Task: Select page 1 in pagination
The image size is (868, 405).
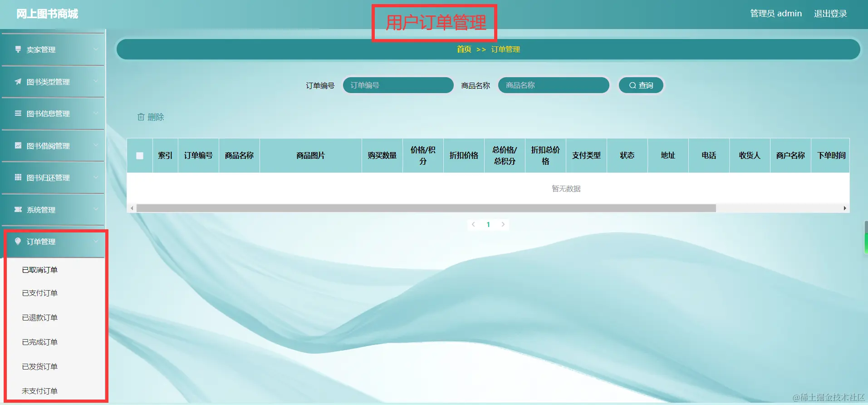Action: (488, 225)
